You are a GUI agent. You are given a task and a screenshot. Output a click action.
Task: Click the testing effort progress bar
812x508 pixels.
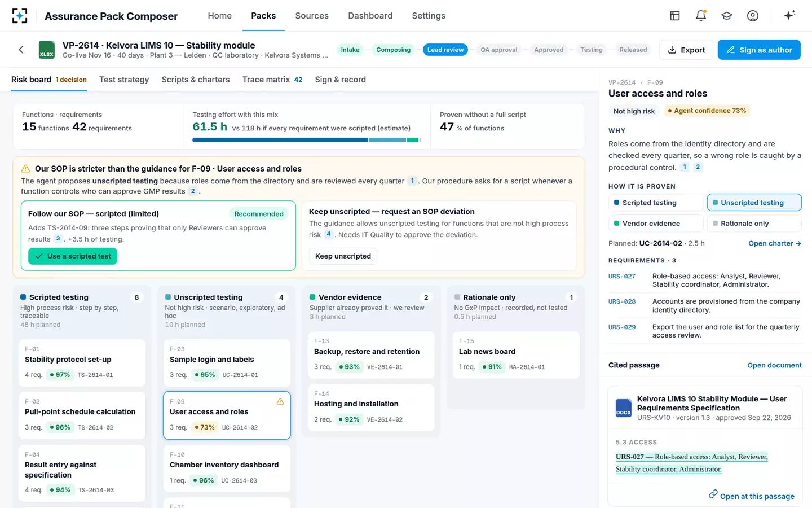[x=307, y=140]
